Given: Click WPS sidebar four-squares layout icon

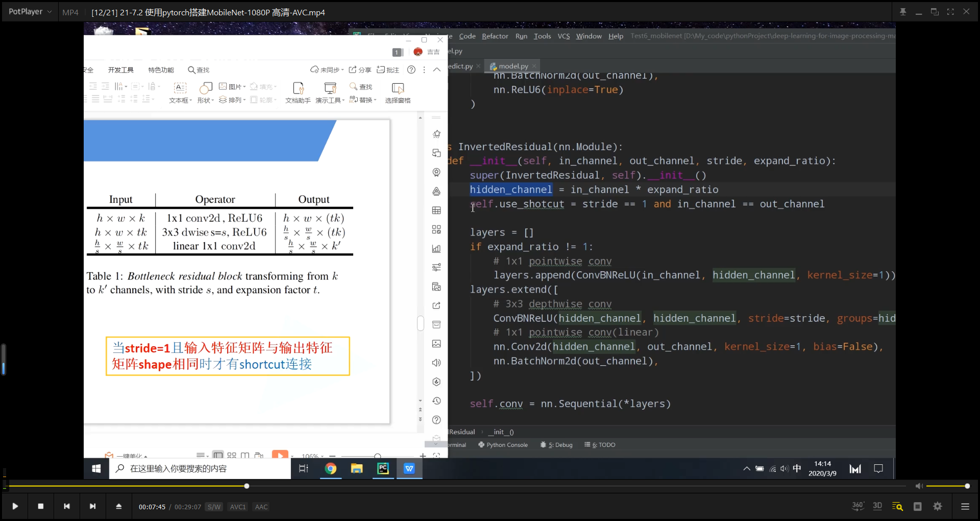Looking at the screenshot, I should [436, 229].
